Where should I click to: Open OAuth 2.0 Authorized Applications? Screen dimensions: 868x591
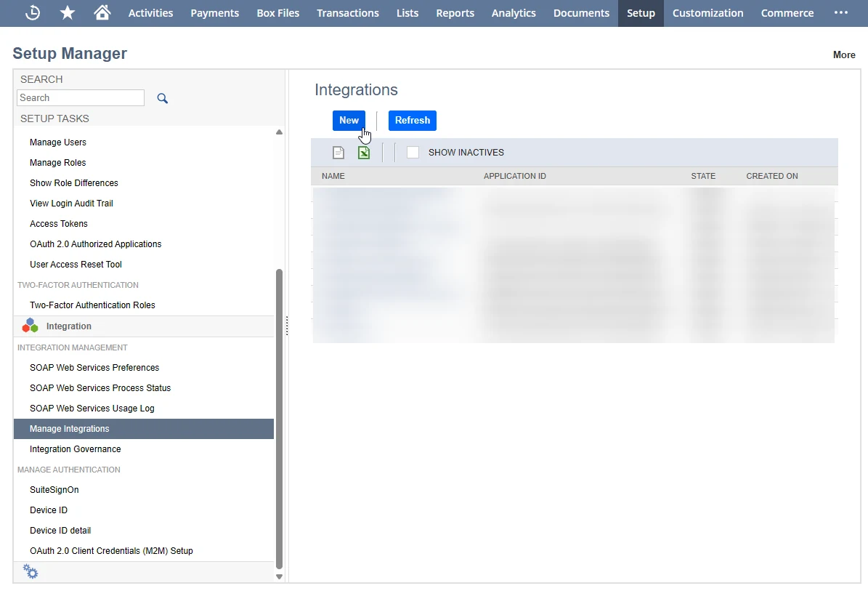tap(96, 244)
